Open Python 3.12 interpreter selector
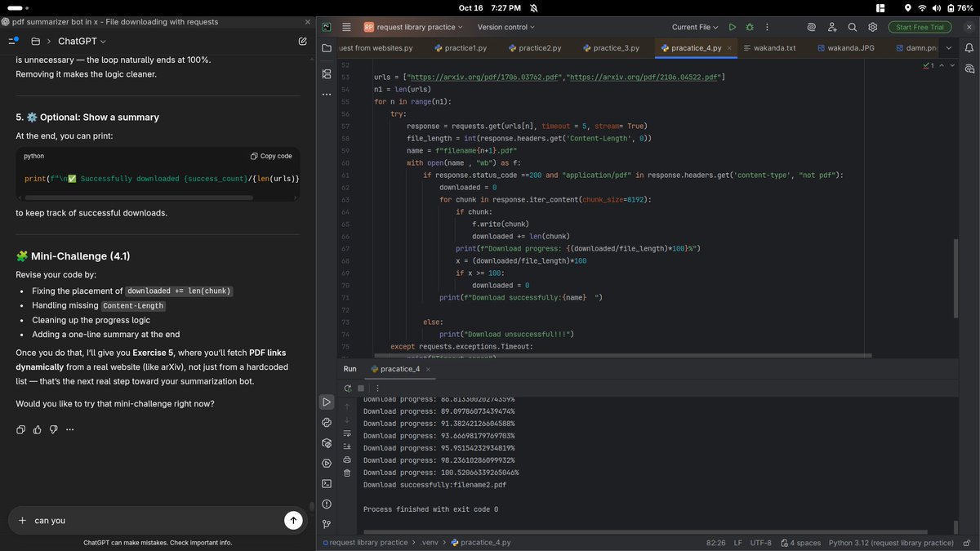The height and width of the screenshot is (551, 980). 891,542
